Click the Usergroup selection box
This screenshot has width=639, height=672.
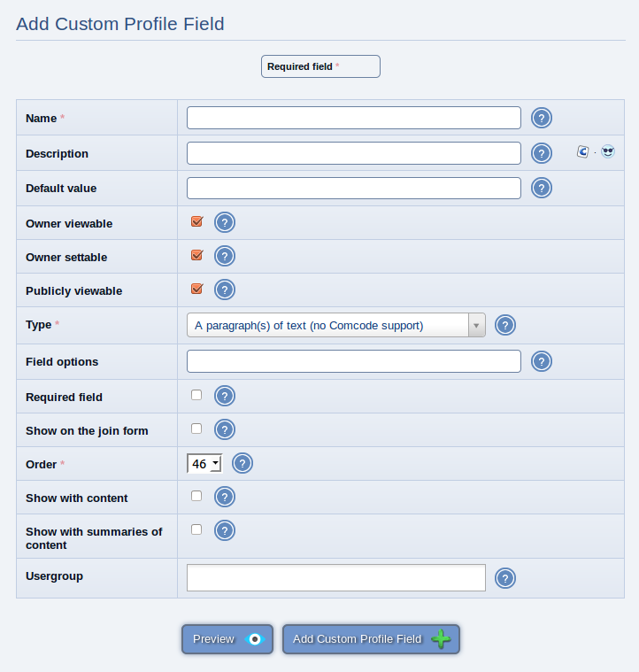(x=336, y=578)
